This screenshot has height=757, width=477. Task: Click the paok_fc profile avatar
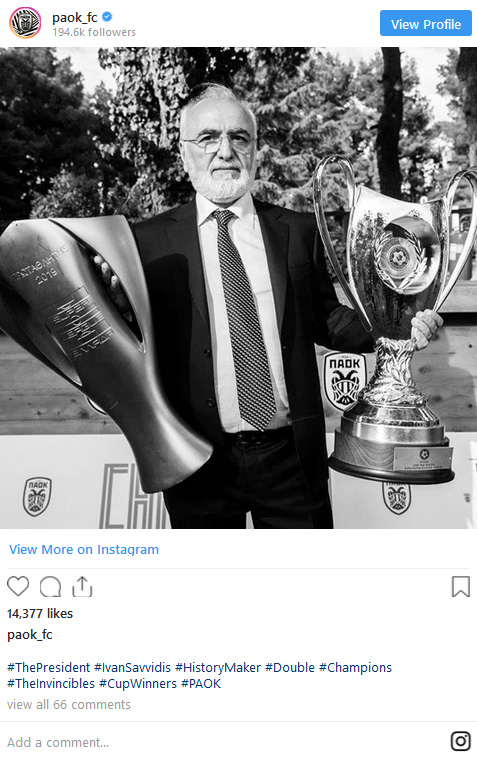point(25,23)
